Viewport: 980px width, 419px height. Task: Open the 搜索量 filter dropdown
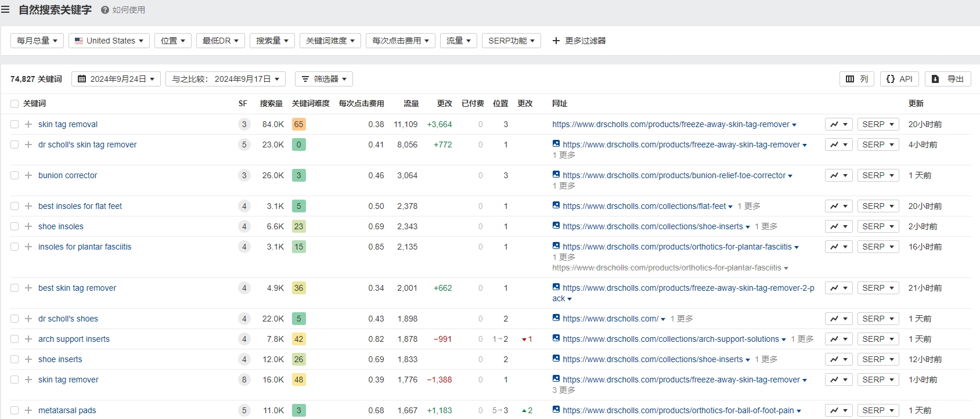272,41
